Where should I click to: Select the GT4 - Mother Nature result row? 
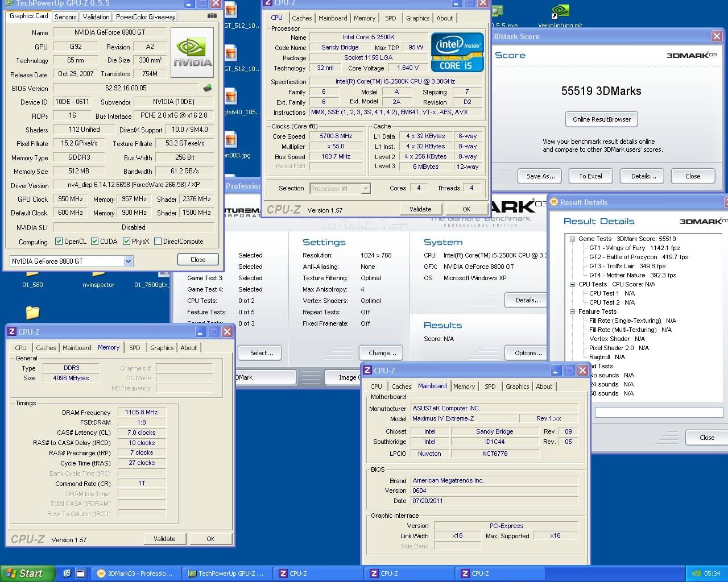[632, 276]
